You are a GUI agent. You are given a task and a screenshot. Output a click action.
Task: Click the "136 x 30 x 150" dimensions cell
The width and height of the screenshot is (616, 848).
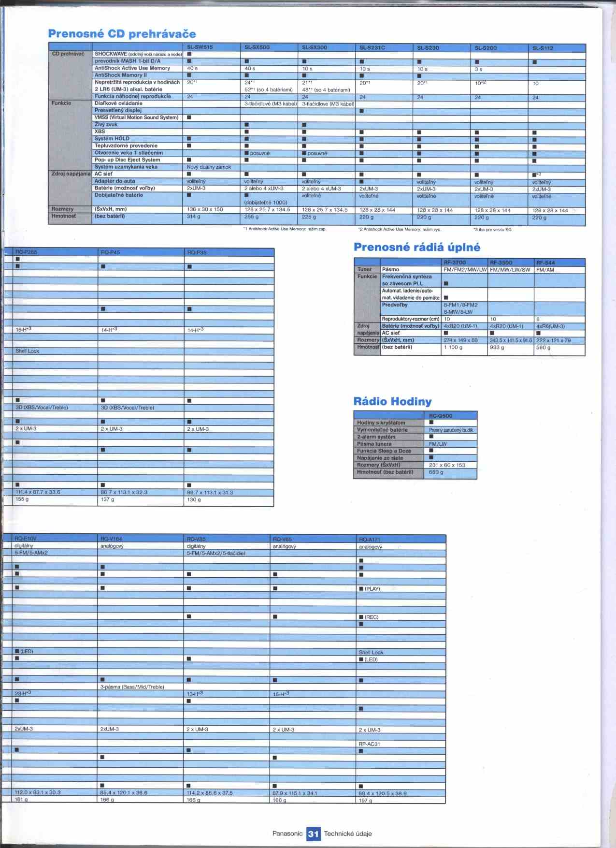[205, 209]
